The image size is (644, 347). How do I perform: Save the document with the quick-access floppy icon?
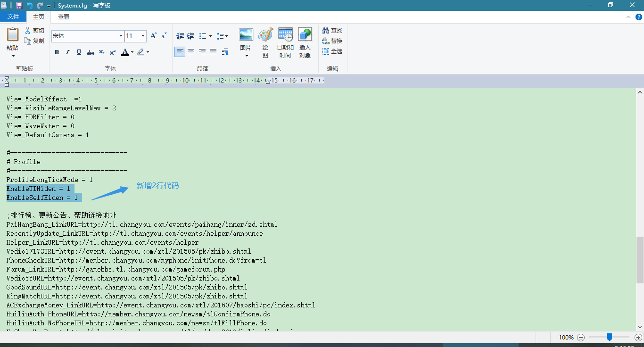19,6
